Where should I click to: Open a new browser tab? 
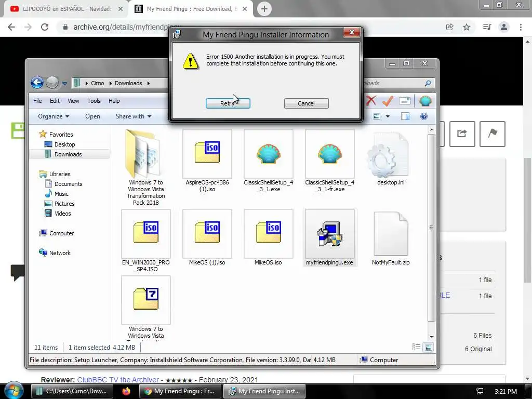(264, 9)
